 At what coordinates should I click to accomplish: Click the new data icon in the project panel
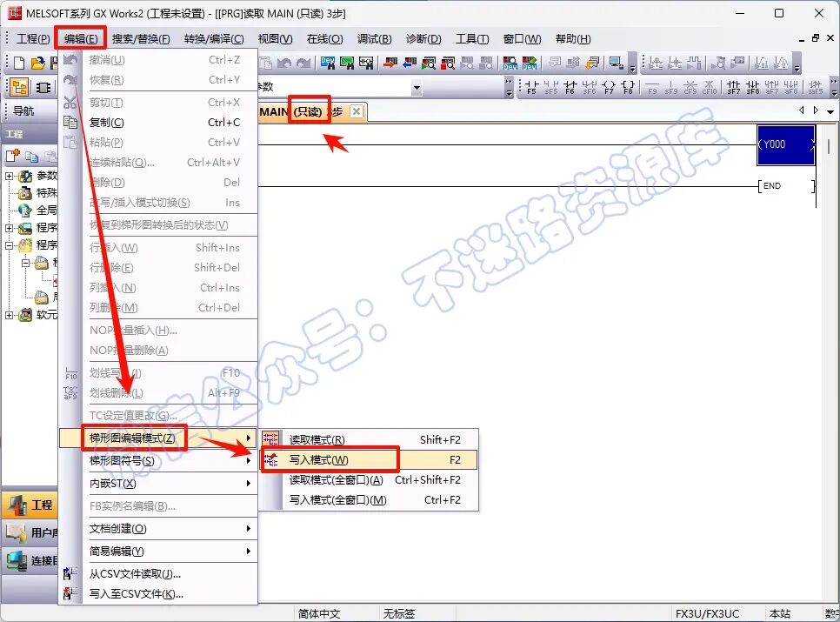pyautogui.click(x=13, y=156)
